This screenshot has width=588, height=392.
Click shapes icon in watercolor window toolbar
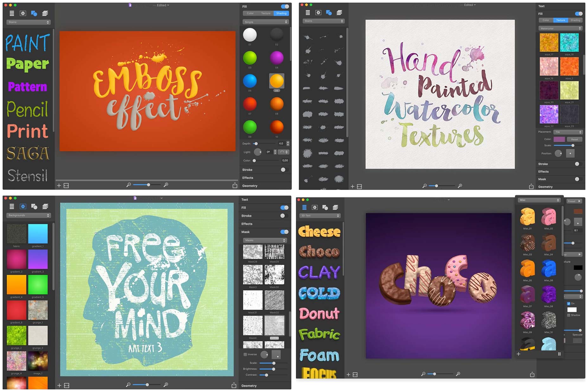tap(329, 13)
